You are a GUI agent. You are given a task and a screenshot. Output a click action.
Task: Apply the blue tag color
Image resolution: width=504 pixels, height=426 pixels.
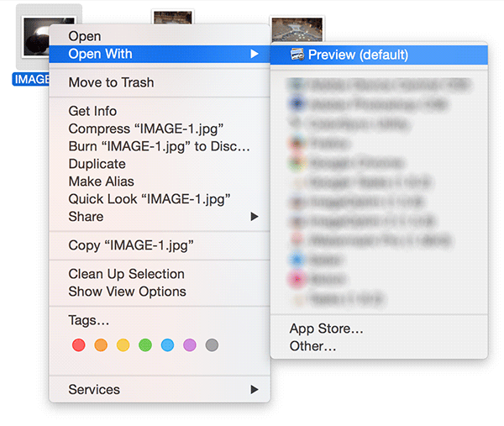167,345
